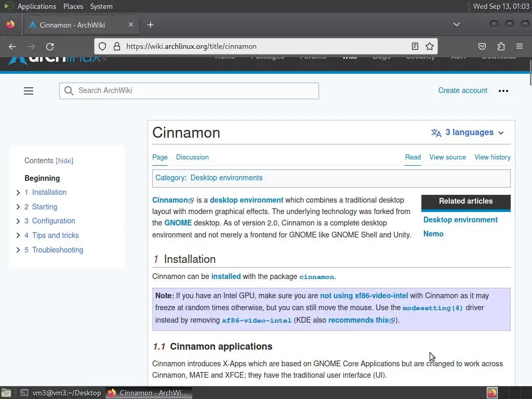The height and width of the screenshot is (399, 532).
Task: Expand the Starting section in contents
Action: tap(18, 207)
